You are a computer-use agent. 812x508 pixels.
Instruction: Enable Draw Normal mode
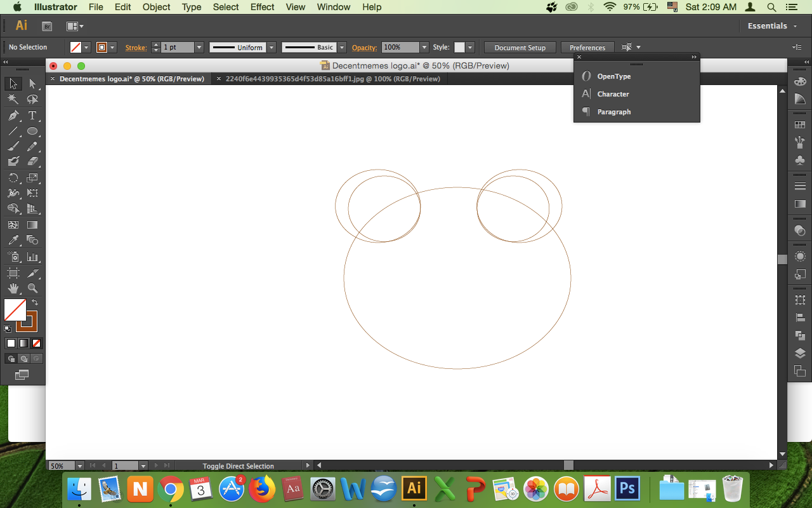tap(11, 358)
